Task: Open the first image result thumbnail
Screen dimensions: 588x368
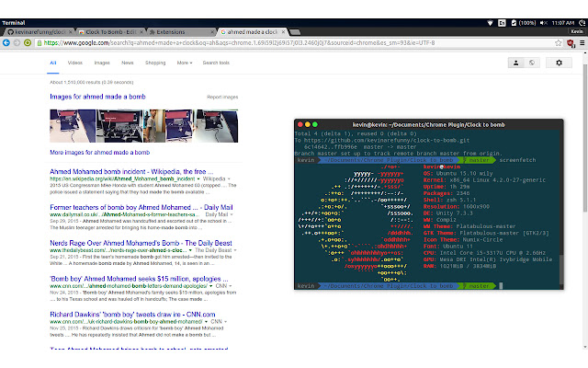Action: pyautogui.click(x=73, y=126)
